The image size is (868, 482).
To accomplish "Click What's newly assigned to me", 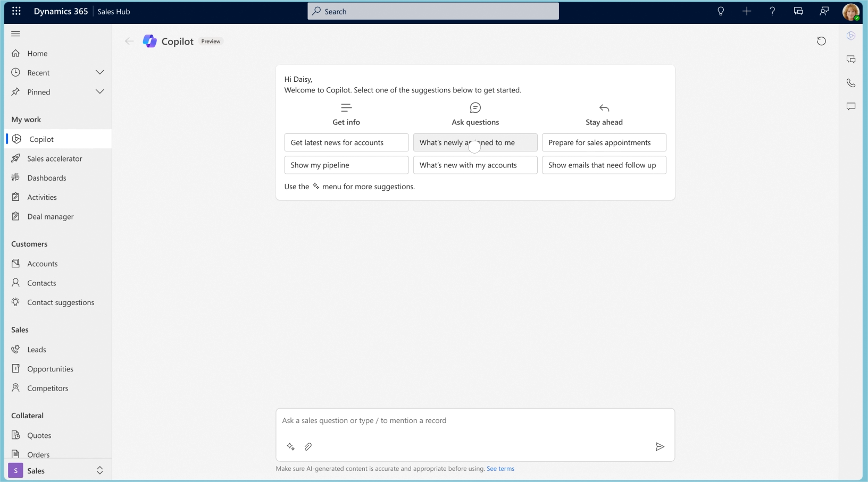I will [x=475, y=142].
